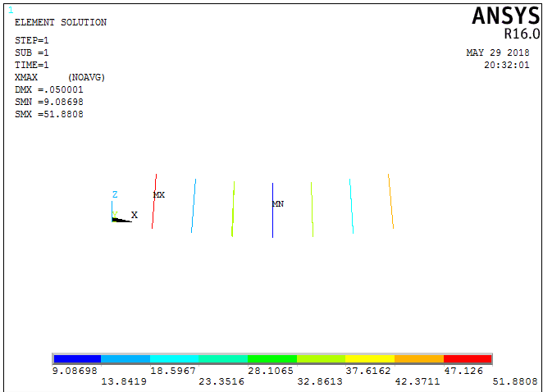Select the MX maximum marker label
Image resolution: width=543 pixels, height=392 pixels.
tap(159, 195)
